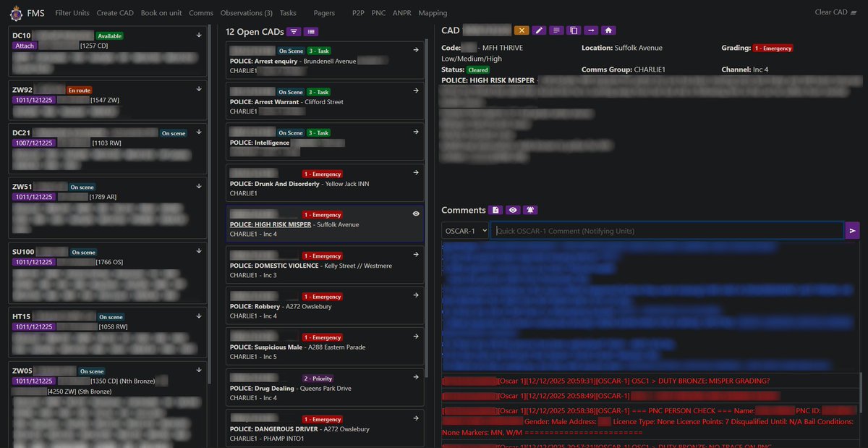Click the En route status badge on ZW92
The image size is (868, 448).
coord(79,90)
